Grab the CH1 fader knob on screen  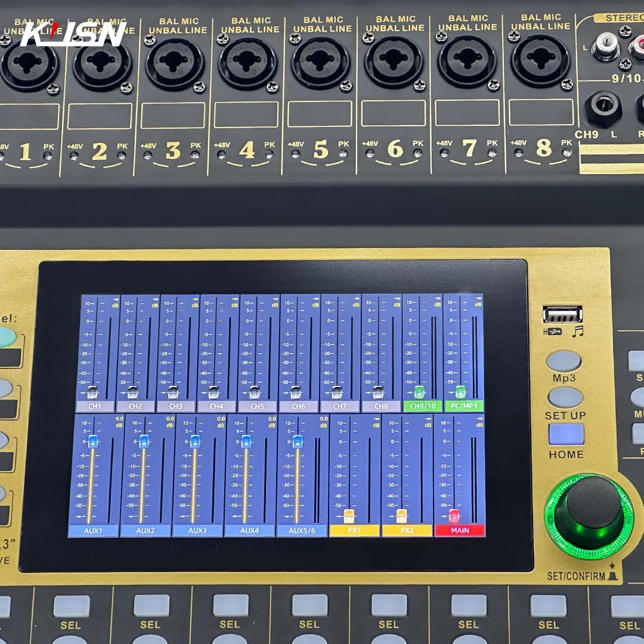(x=92, y=392)
